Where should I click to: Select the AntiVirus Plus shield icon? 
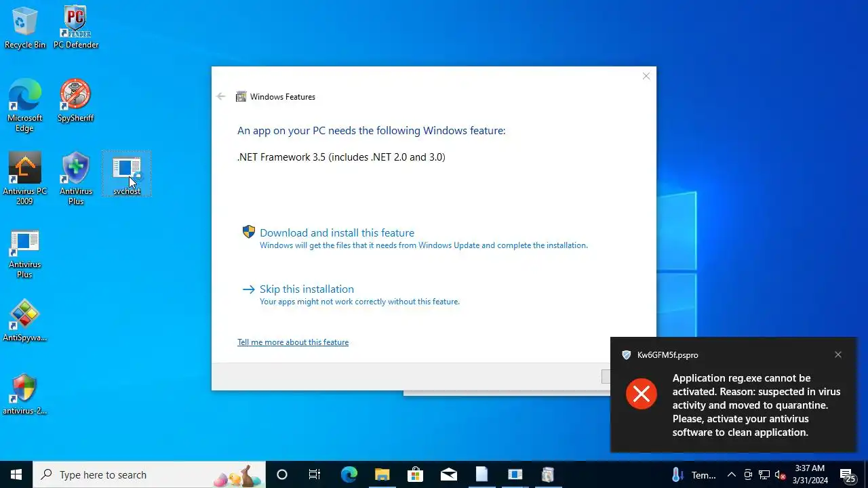[76, 179]
